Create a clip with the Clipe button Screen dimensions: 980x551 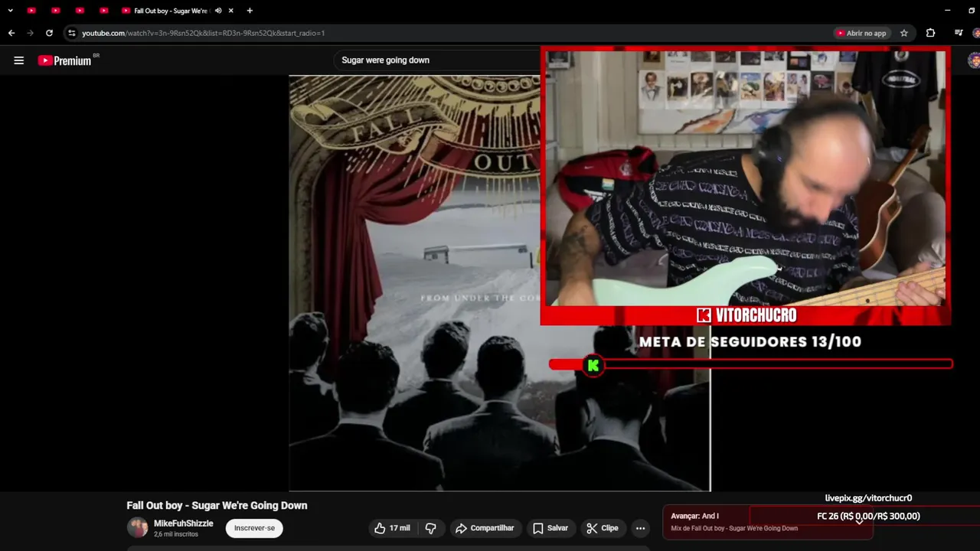[603, 528]
